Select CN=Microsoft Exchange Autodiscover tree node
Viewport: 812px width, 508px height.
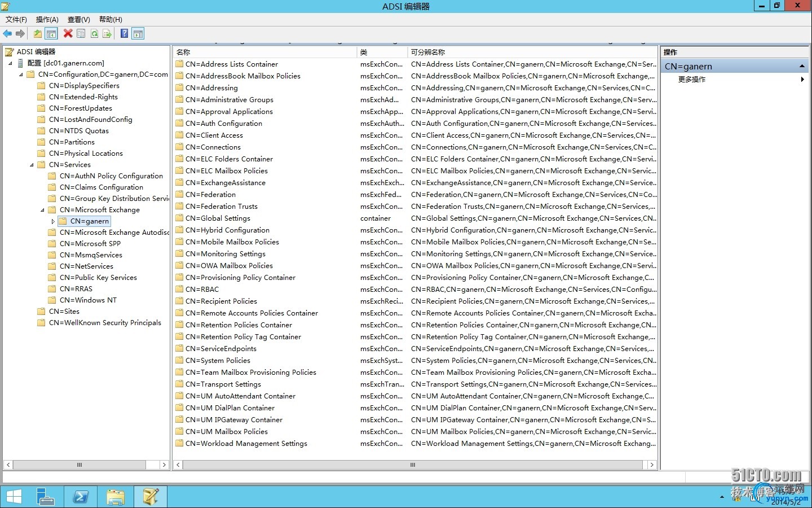[x=114, y=233]
